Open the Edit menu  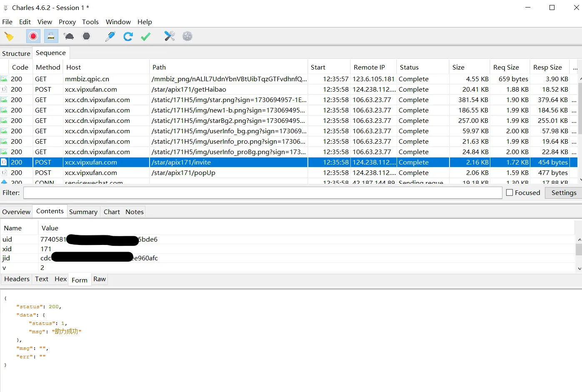25,22
